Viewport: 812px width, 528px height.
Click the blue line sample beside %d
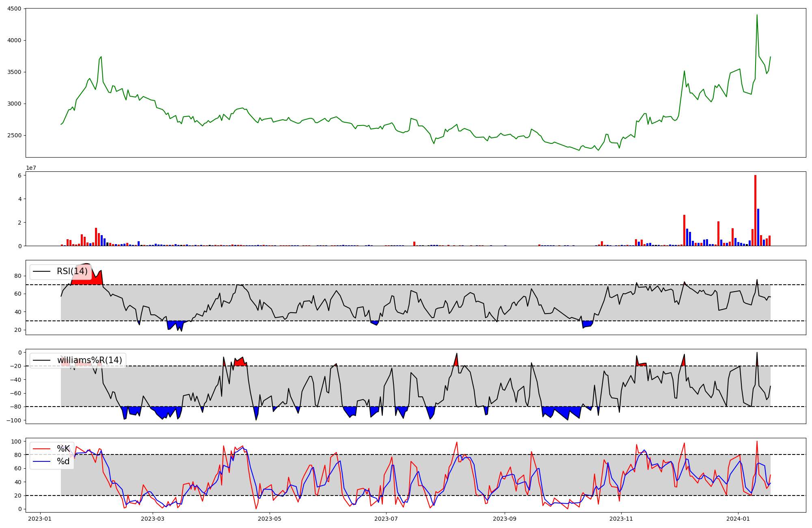point(41,461)
